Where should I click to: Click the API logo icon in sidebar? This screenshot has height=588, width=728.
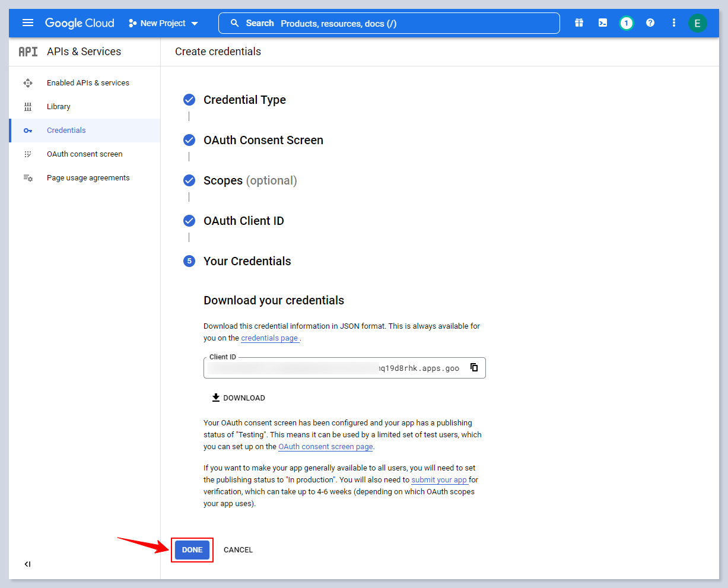28,52
